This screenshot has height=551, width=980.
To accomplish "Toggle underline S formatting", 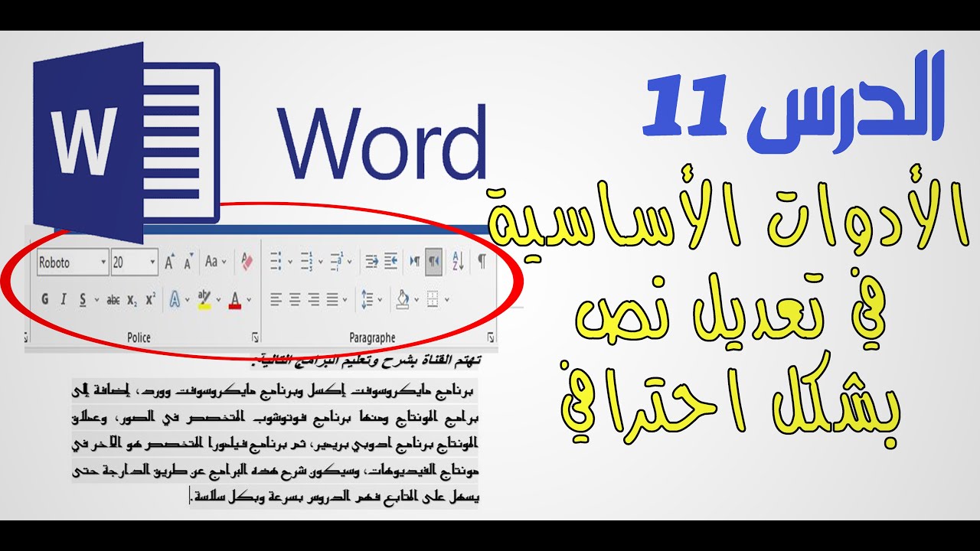I will point(83,299).
